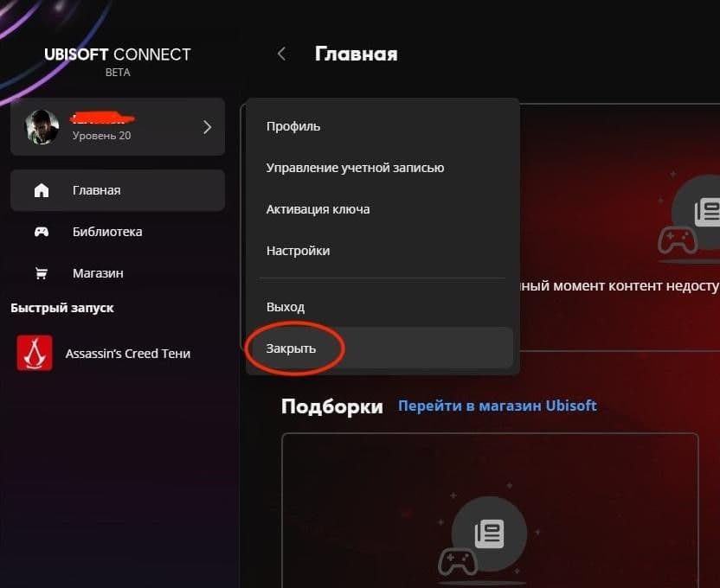Click the gamepad icon beside Библиотека
The height and width of the screenshot is (588, 720).
pyautogui.click(x=42, y=232)
